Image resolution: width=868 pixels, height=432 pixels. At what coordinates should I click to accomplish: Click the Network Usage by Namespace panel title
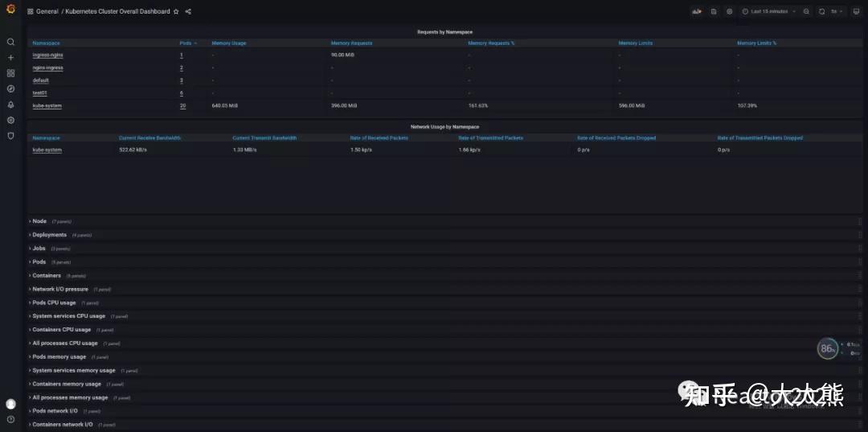point(444,127)
